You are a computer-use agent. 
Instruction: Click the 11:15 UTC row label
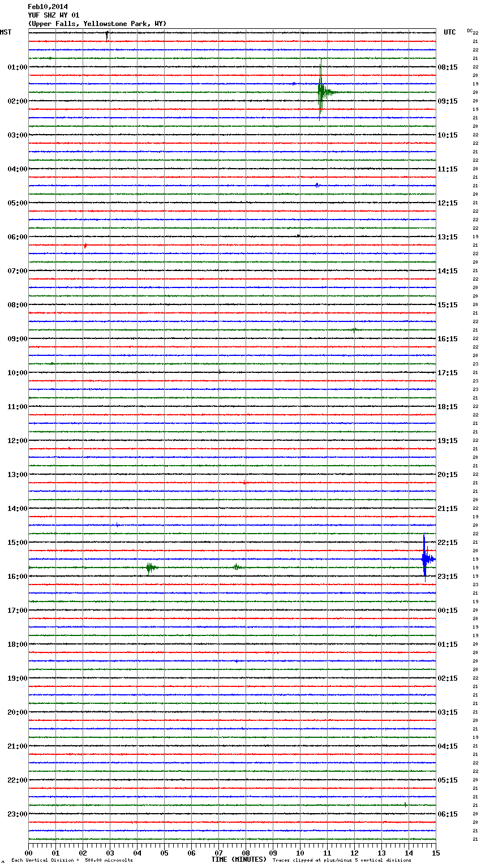pyautogui.click(x=448, y=169)
